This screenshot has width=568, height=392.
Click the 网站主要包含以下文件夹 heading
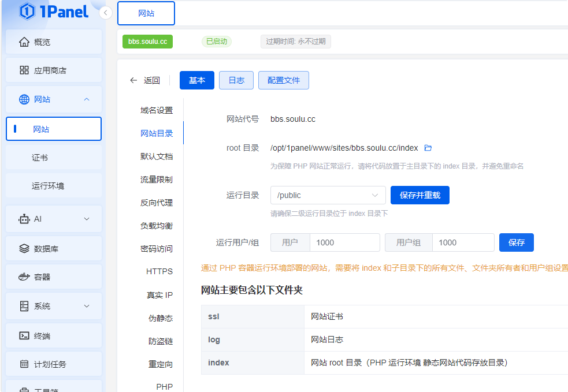(252, 290)
